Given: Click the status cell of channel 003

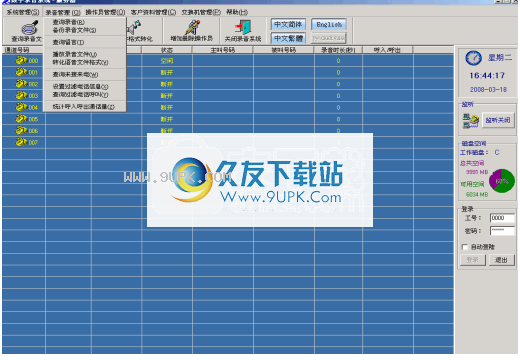Looking at the screenshot, I should (x=167, y=96).
